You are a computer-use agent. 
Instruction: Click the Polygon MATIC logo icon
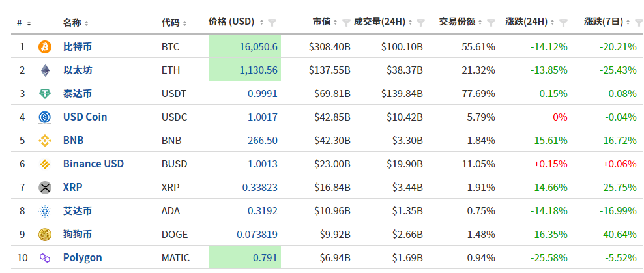coord(45,258)
